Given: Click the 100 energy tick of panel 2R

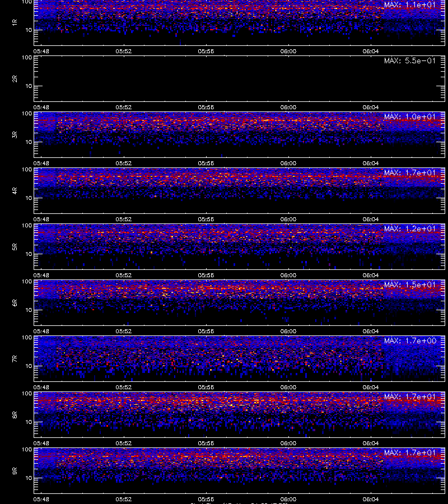Looking at the screenshot, I should (x=27, y=58).
